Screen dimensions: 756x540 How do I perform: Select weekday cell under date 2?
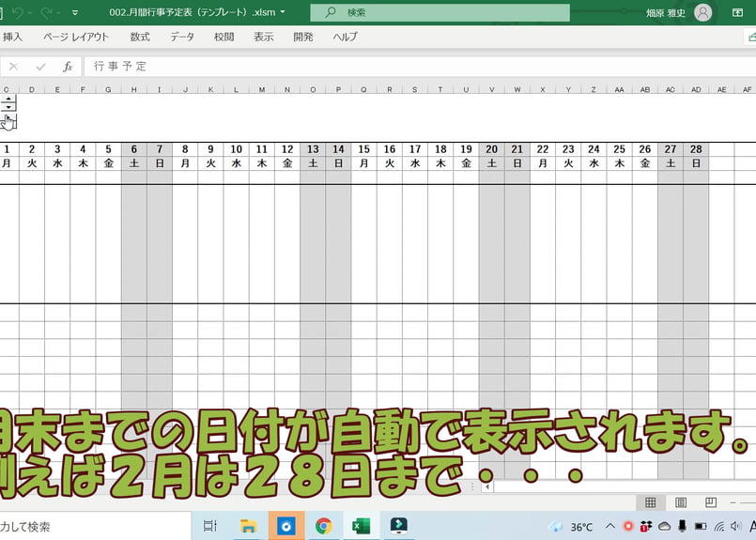coord(32,163)
